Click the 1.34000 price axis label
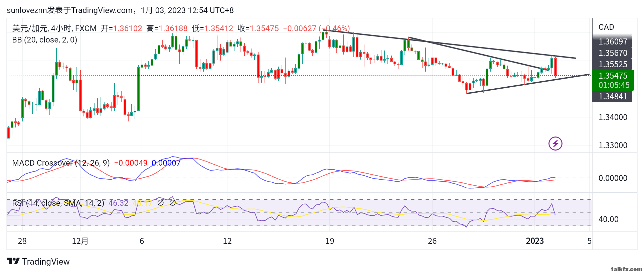The image size is (644, 273). [613, 117]
